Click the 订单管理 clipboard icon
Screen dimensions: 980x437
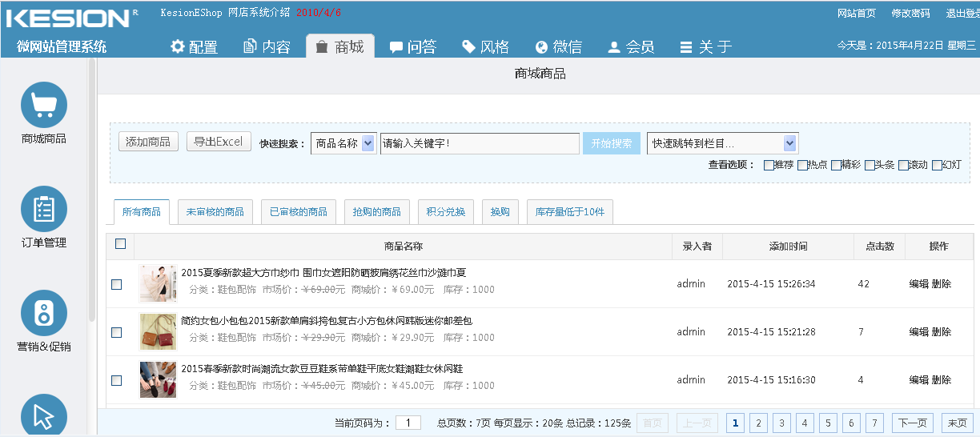click(x=44, y=209)
